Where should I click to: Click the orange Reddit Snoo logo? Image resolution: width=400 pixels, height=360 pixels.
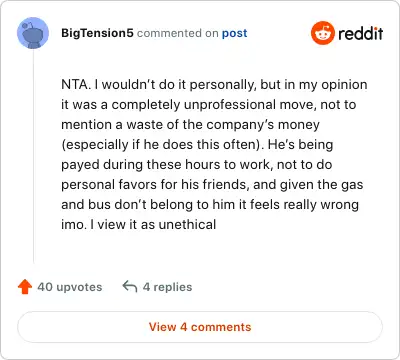click(x=323, y=33)
